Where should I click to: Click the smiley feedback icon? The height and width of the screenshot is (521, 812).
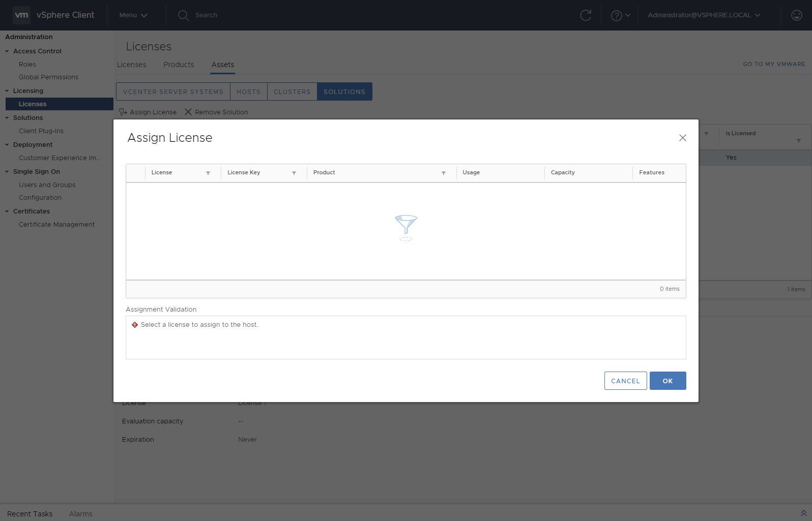pos(796,15)
